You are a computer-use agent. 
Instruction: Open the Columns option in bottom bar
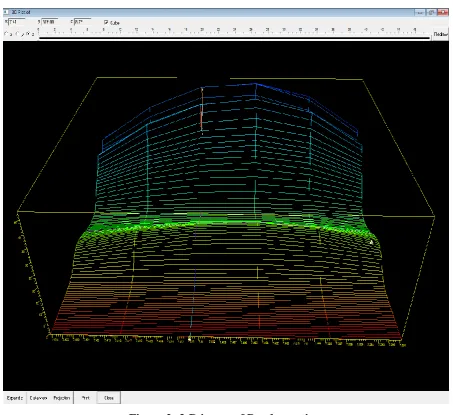click(x=38, y=398)
